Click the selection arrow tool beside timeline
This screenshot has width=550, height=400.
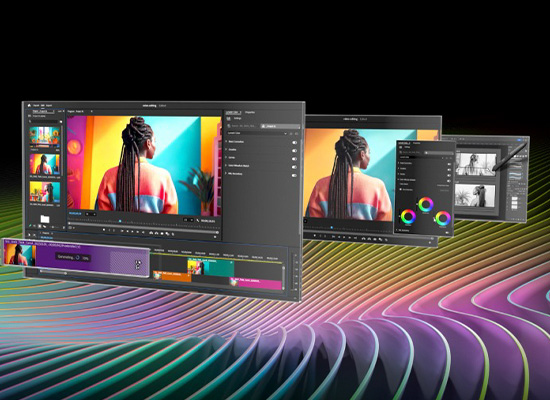[x=29, y=234]
